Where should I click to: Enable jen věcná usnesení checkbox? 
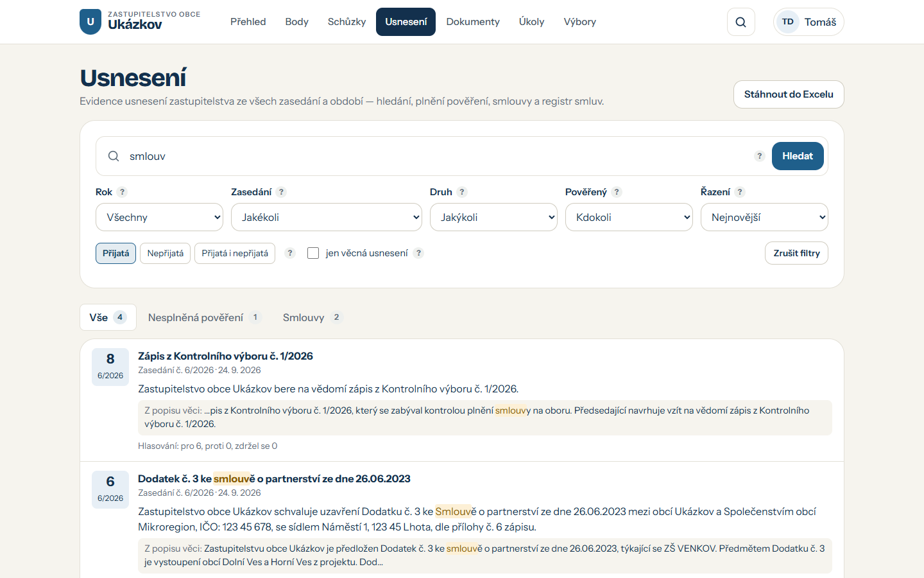click(x=313, y=253)
